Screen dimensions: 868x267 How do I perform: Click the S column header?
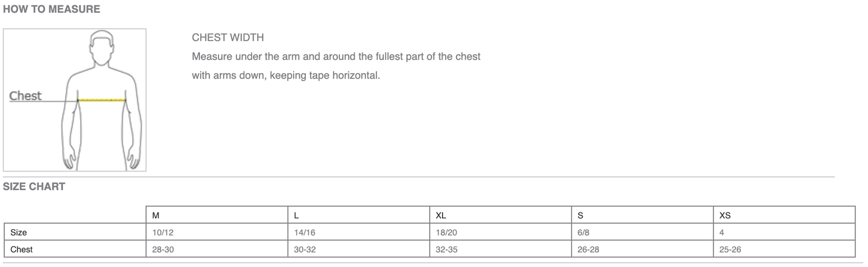click(x=580, y=215)
